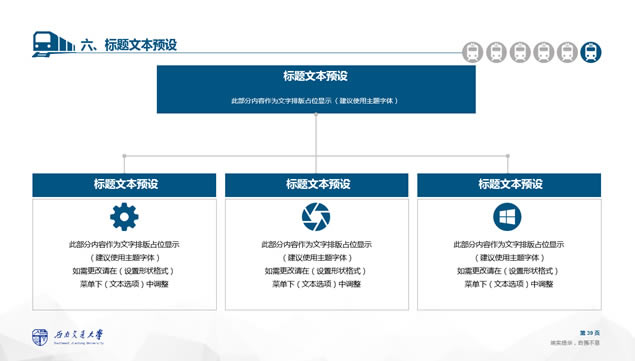635x361 pixels.
Task: Click the first gray train progress icon
Action: coord(472,52)
